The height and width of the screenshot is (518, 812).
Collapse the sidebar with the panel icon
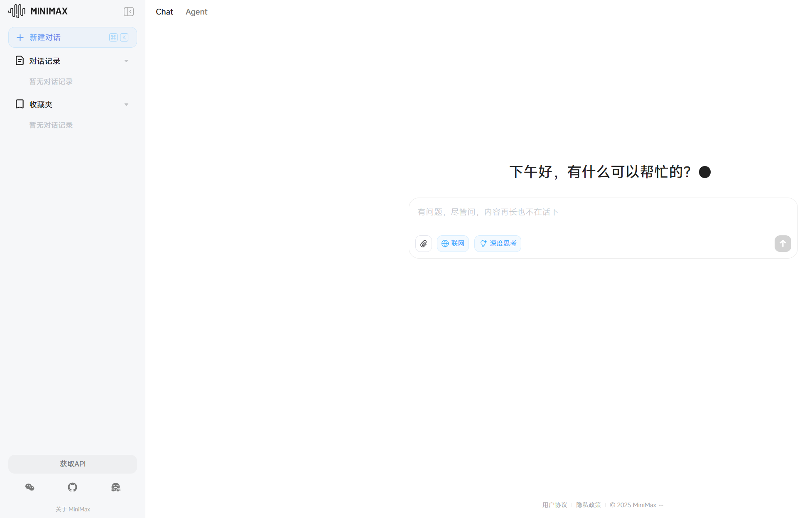click(x=128, y=12)
